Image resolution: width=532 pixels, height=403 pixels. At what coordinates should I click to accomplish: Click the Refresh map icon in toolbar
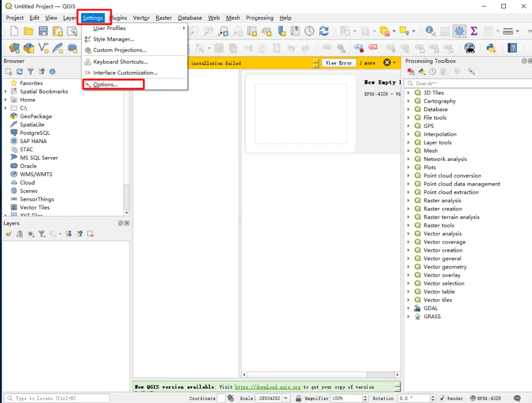pos(324,31)
